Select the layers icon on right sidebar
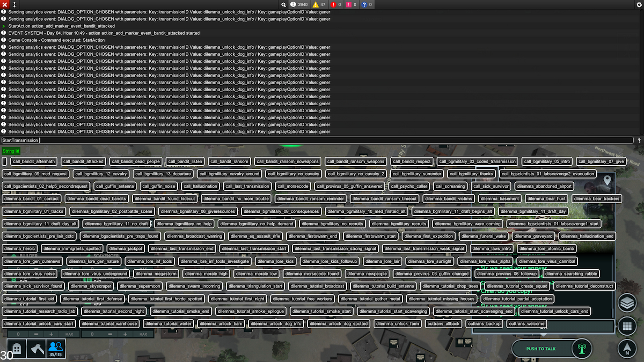 (627, 302)
